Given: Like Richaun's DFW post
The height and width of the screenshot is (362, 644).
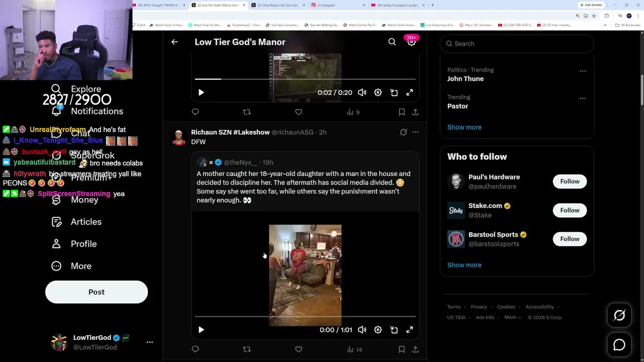Looking at the screenshot, I should click(298, 349).
